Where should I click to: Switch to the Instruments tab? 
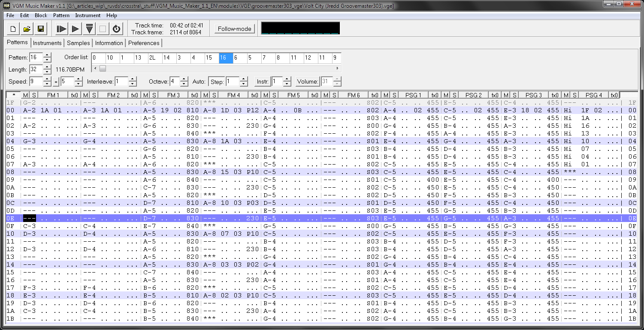click(x=47, y=43)
